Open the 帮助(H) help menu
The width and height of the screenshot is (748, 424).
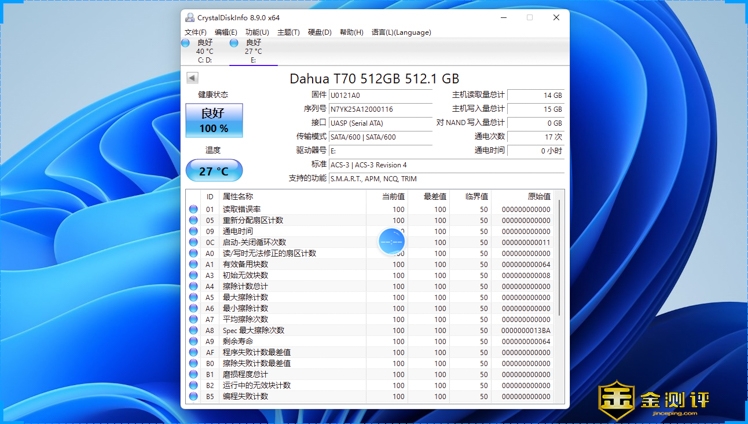[x=351, y=32]
